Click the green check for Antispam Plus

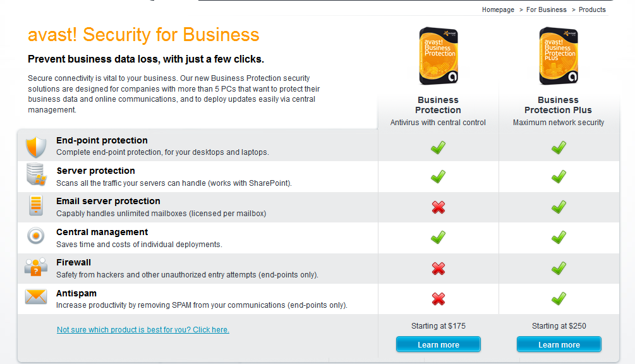click(x=559, y=298)
